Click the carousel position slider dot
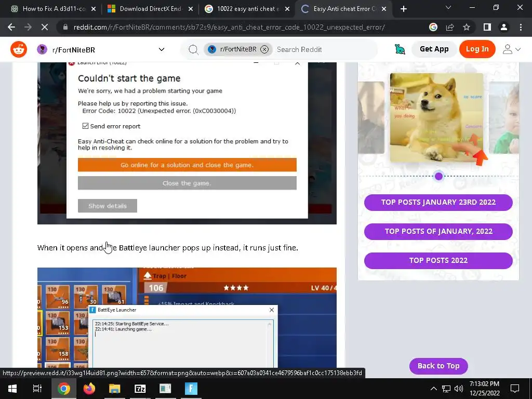532x399 pixels. (x=438, y=176)
